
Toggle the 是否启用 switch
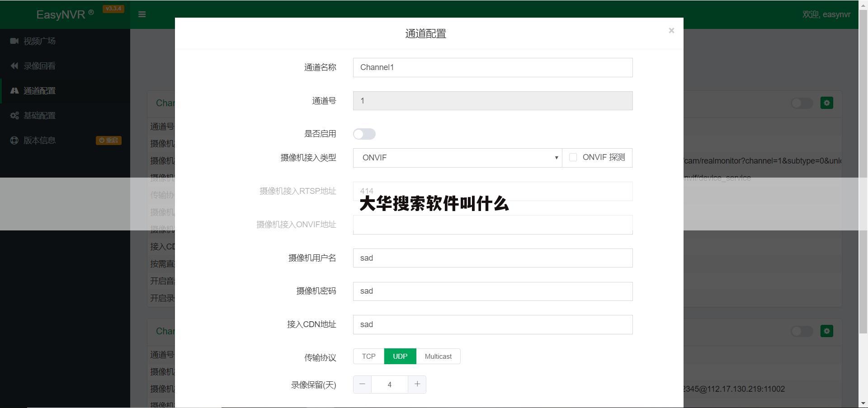tap(364, 134)
